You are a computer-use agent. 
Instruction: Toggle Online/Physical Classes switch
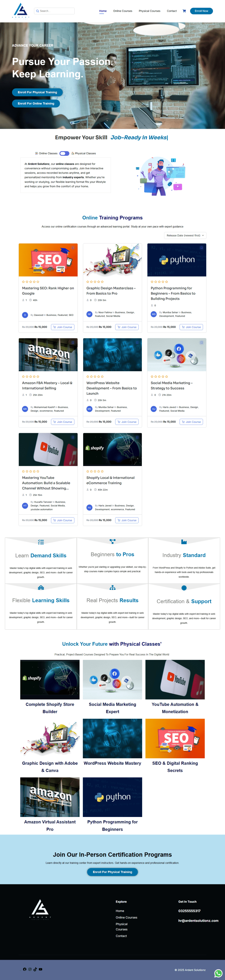point(64,153)
